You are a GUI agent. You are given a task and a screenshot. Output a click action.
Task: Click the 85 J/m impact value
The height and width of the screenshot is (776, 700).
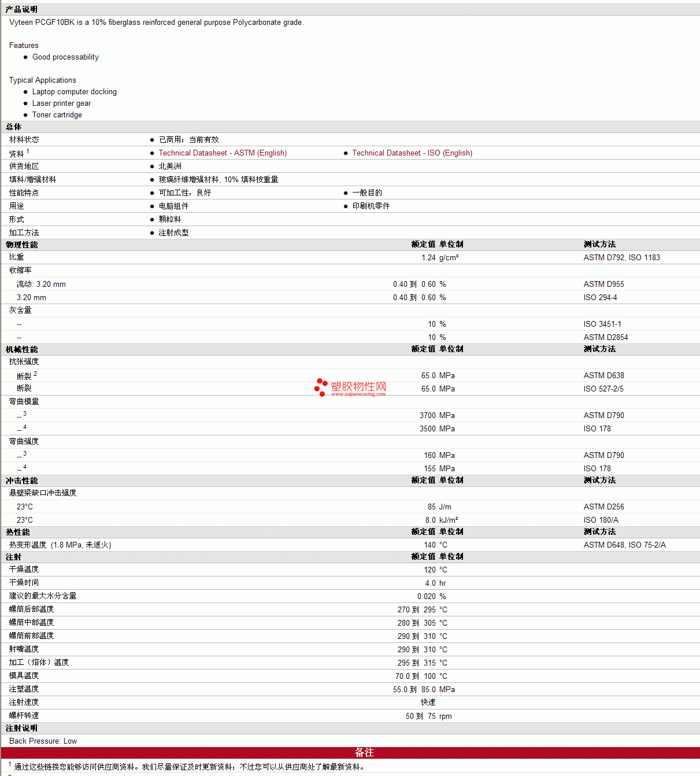(439, 507)
